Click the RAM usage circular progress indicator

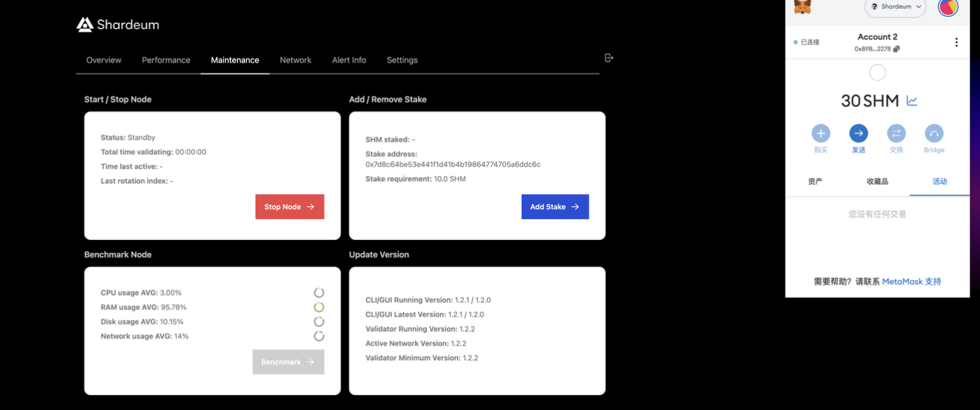click(319, 307)
